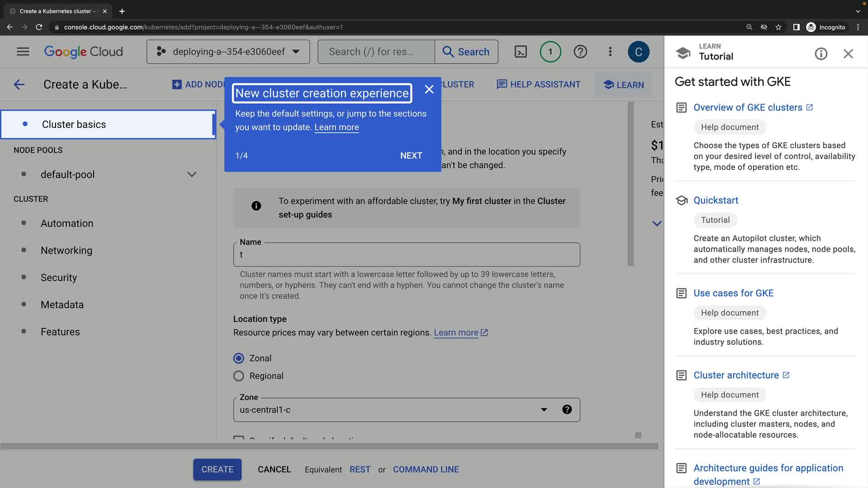Go back using the page arrow
Image resolution: width=868 pixels, height=488 pixels.
coord(19,84)
